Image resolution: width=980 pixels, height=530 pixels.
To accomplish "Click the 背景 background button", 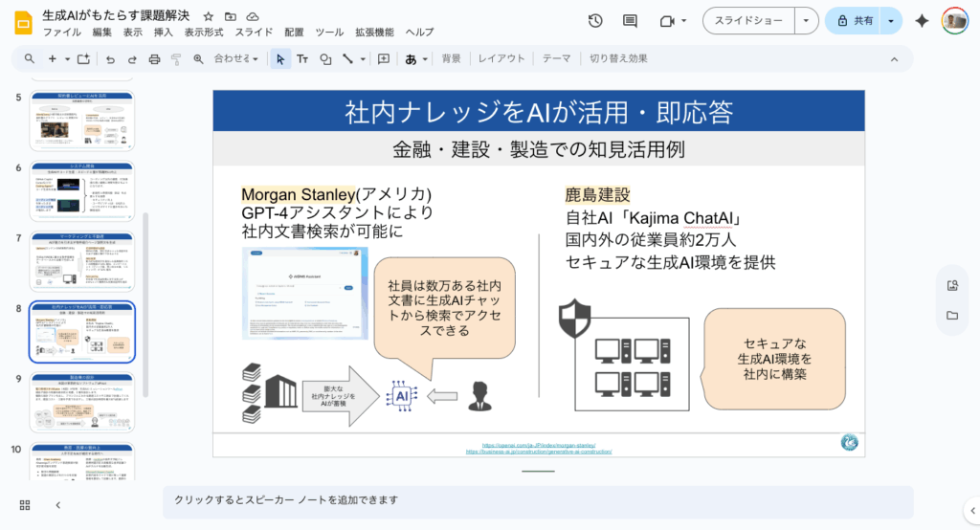I will pyautogui.click(x=452, y=58).
